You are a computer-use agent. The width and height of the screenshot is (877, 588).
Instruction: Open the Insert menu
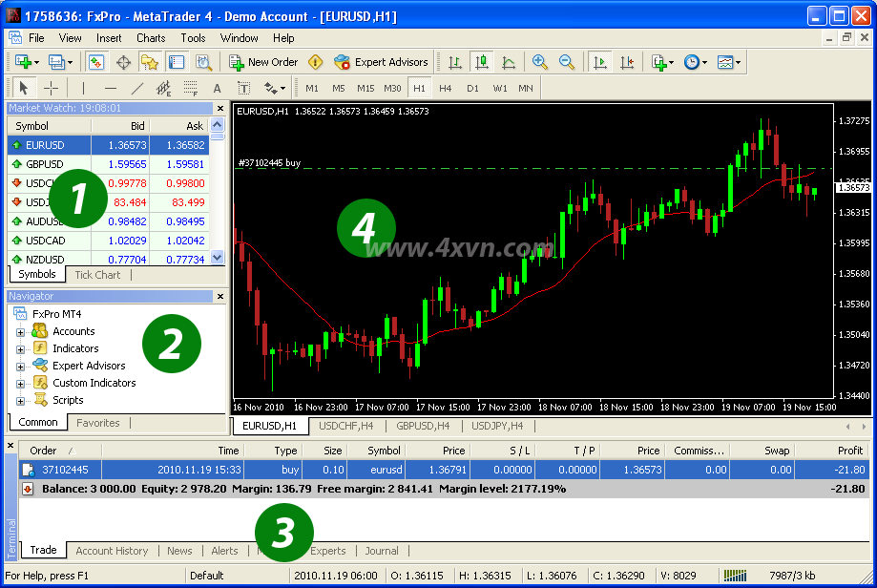tap(109, 38)
